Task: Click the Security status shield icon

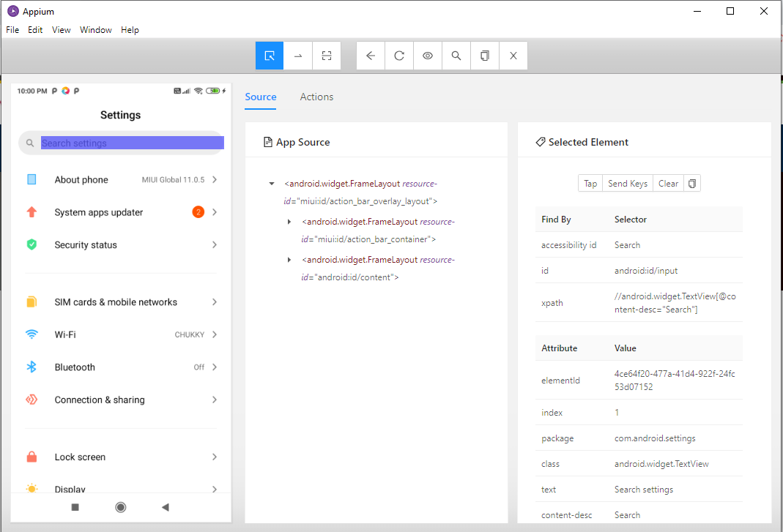Action: [31, 244]
